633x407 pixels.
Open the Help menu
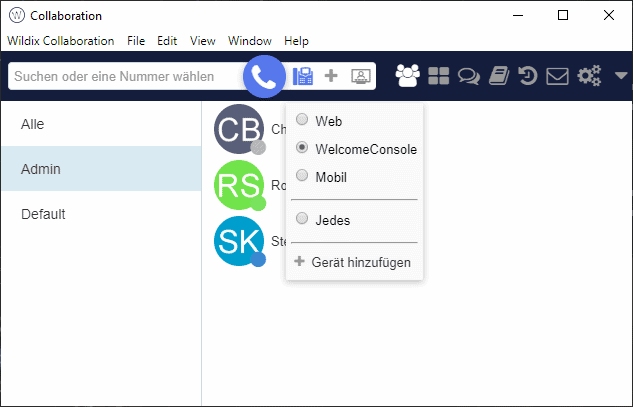[296, 41]
